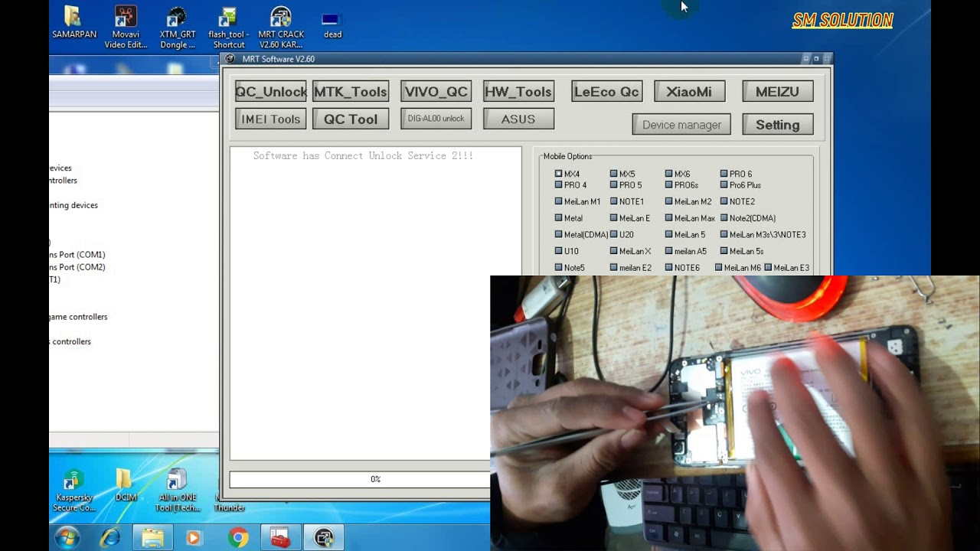Select MeiLan M1 checkbox
The width and height of the screenshot is (980, 551).
pyautogui.click(x=558, y=201)
